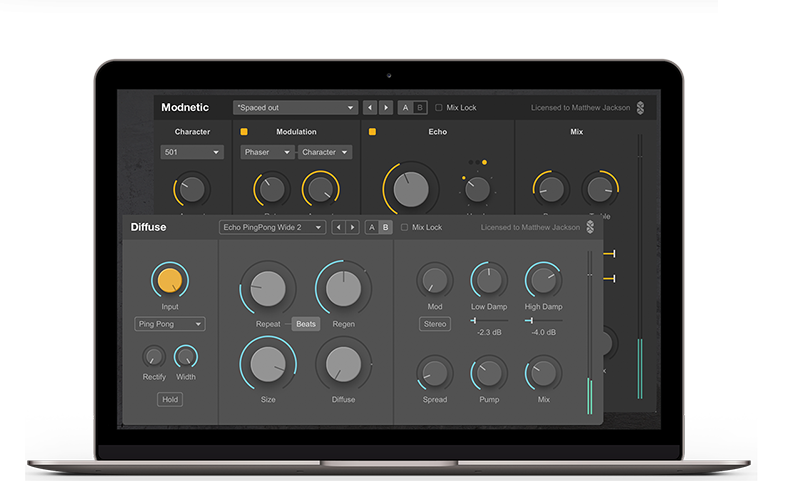This screenshot has width=800, height=481.
Task: Click the Mix knob in Diffuse
Action: tap(543, 373)
